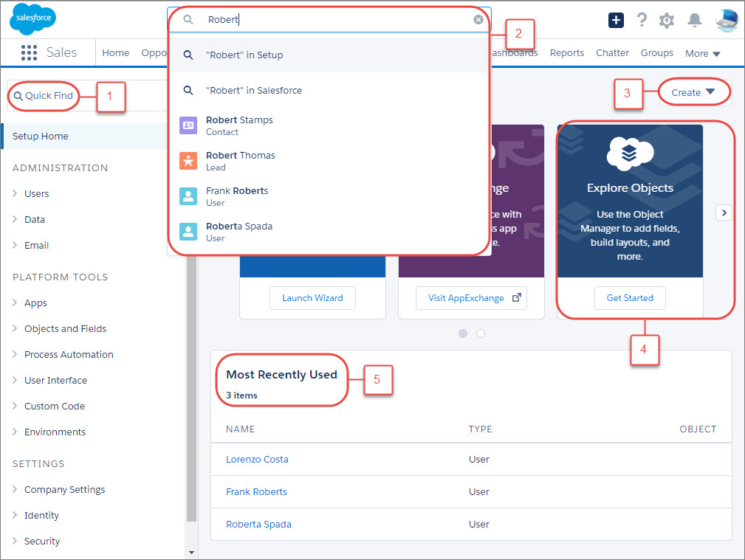This screenshot has height=560, width=745.
Task: Expand the Data tree node
Action: pos(14,219)
